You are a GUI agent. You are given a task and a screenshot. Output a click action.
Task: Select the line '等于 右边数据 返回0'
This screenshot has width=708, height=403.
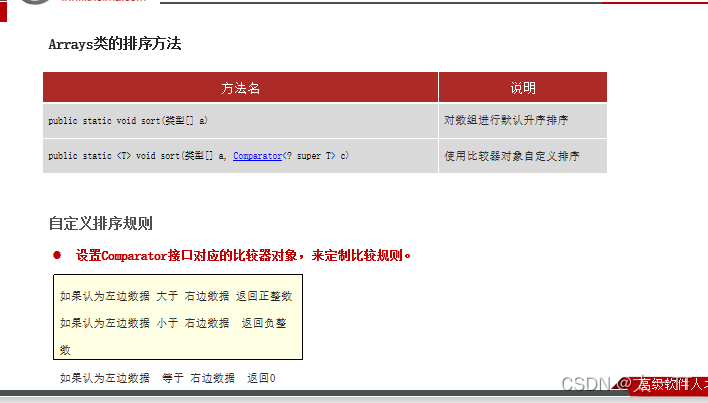pyautogui.click(x=168, y=378)
